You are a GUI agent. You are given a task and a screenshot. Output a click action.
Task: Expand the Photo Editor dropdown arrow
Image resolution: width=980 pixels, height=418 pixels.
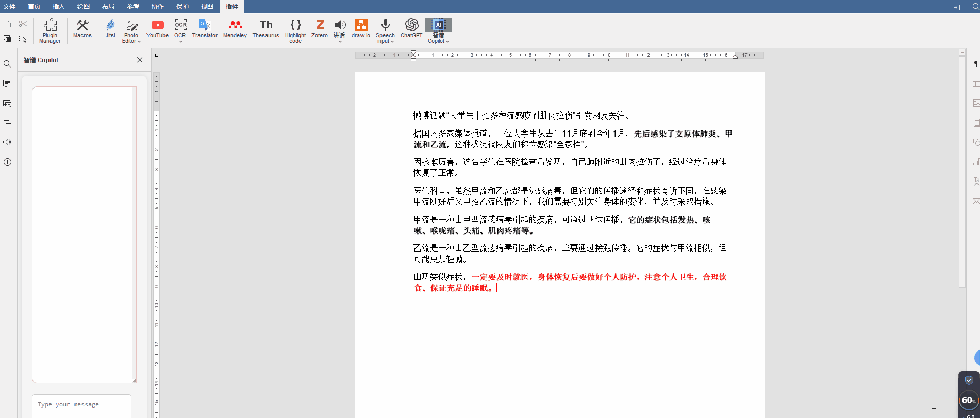(x=139, y=41)
